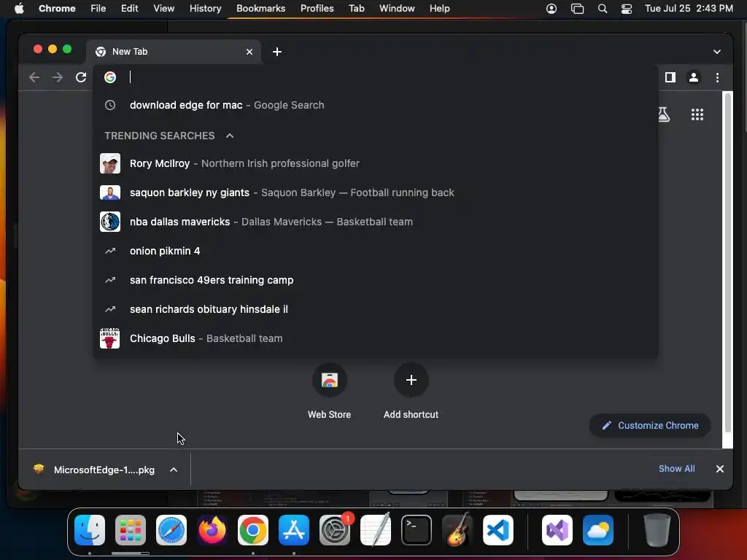Open the File menu
This screenshot has height=560, width=747.
pyautogui.click(x=98, y=9)
